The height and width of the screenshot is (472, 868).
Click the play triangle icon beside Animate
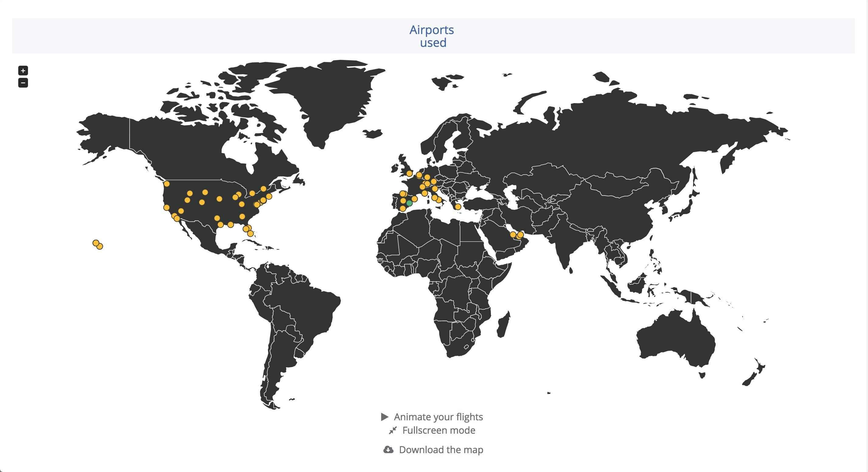pos(384,417)
